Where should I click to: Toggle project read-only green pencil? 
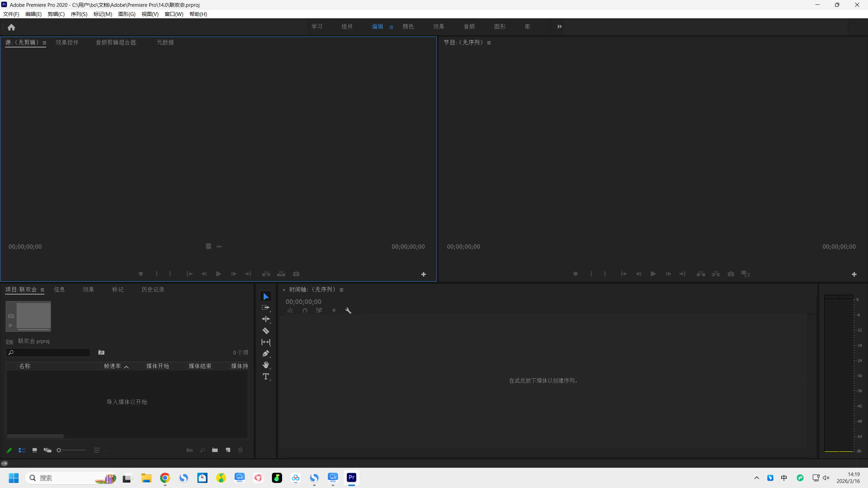[x=9, y=450]
